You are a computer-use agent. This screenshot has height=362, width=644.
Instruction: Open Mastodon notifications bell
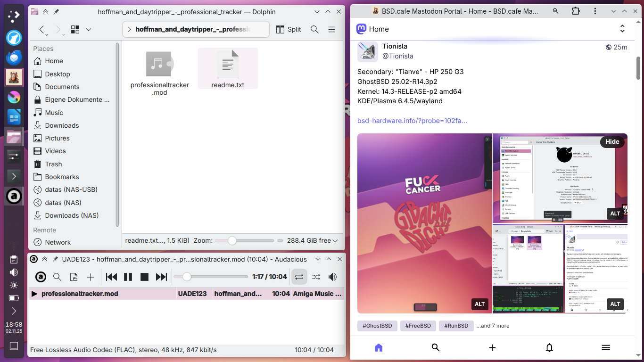point(549,347)
